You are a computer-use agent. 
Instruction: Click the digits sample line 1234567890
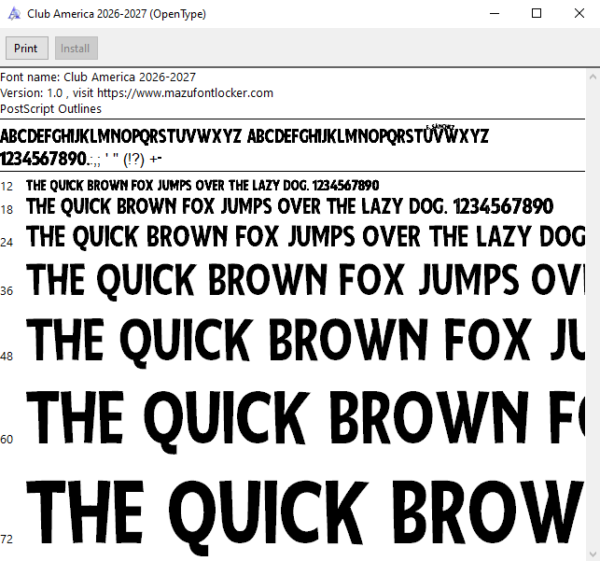(x=81, y=159)
